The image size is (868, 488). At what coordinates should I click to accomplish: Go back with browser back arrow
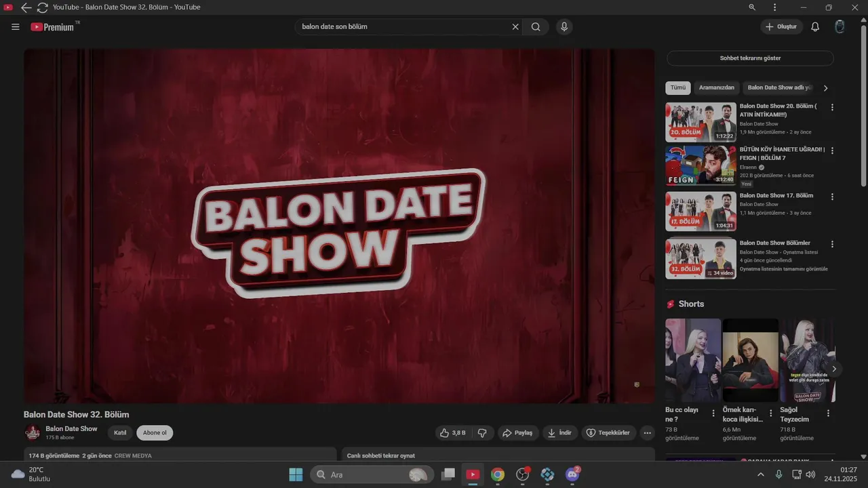coord(26,7)
